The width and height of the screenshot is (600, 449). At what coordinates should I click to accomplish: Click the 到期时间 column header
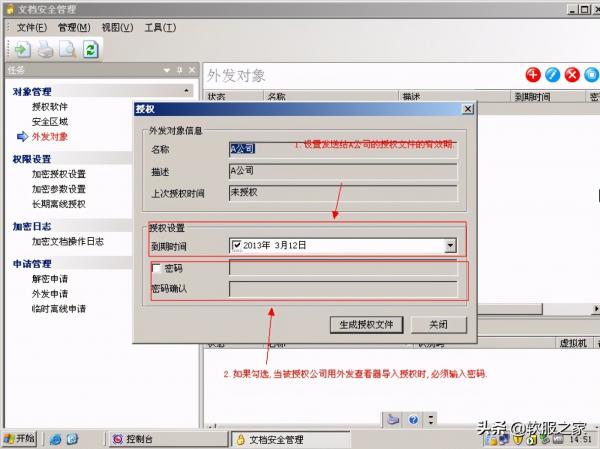(x=548, y=96)
